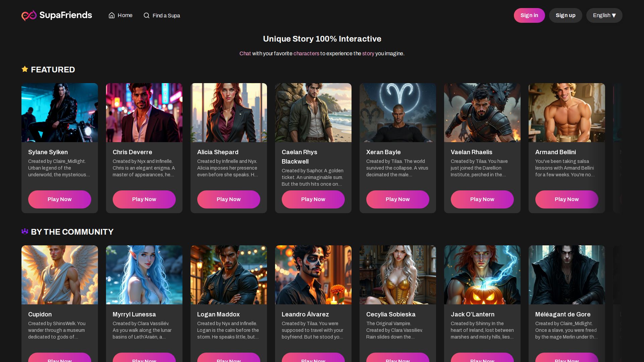Open the Home menu item
The width and height of the screenshot is (644, 362).
point(125,15)
